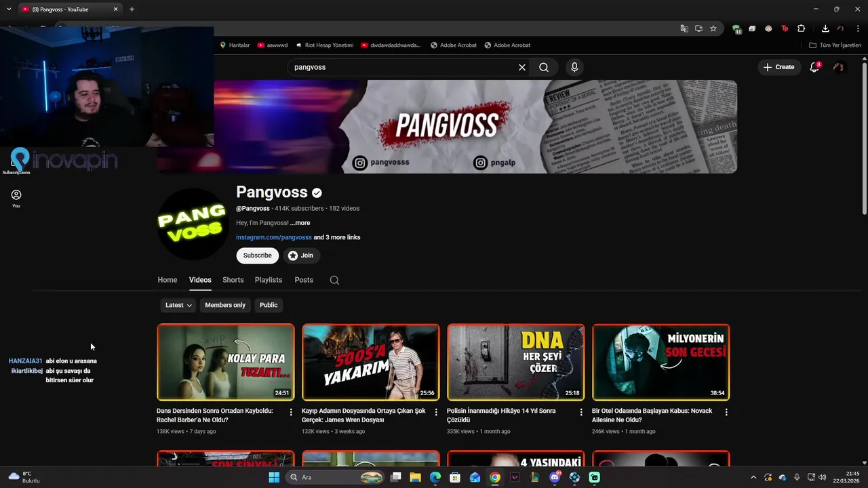868x488 pixels.
Task: Open the Latest sort dropdown
Action: pyautogui.click(x=178, y=305)
